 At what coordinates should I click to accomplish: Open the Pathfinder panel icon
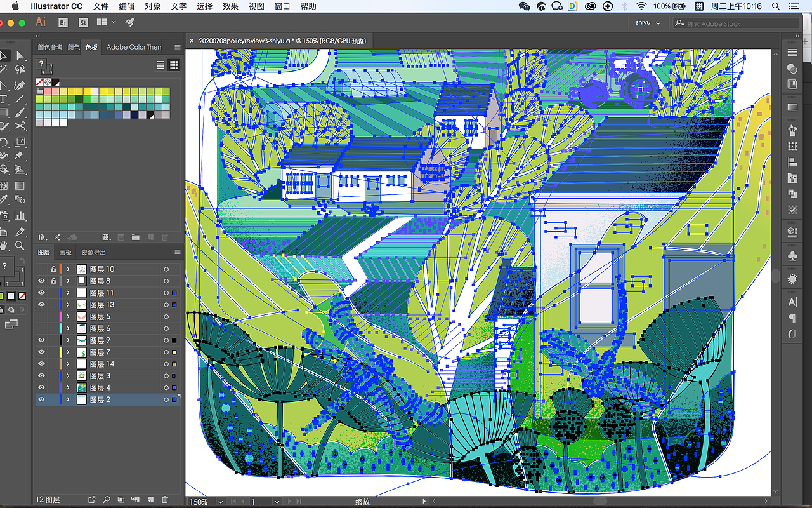click(792, 194)
